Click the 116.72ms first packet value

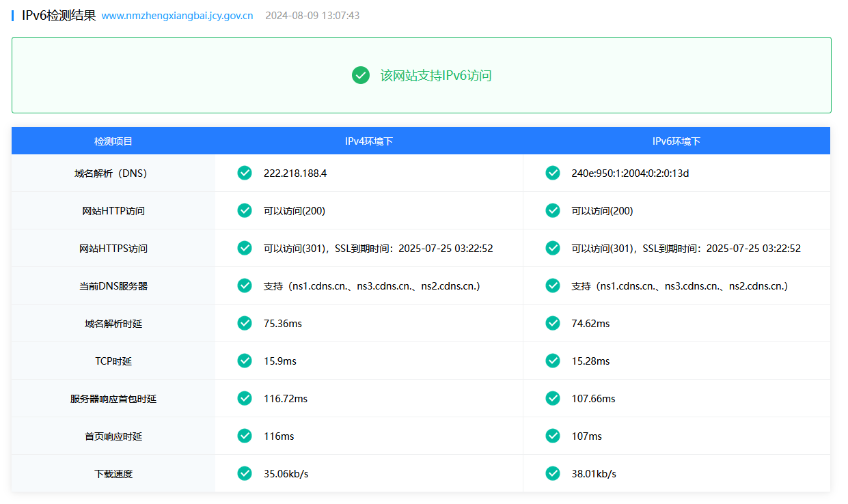286,399
